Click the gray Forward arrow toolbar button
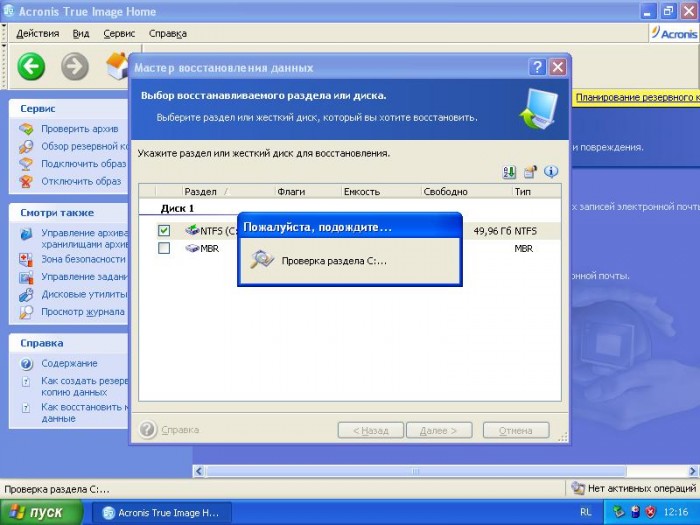This screenshot has height=525, width=700. click(75, 67)
